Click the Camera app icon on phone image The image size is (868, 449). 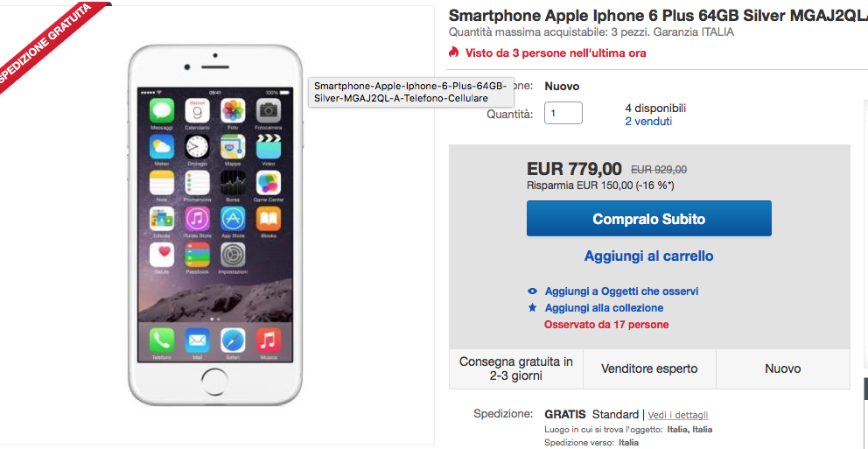269,111
